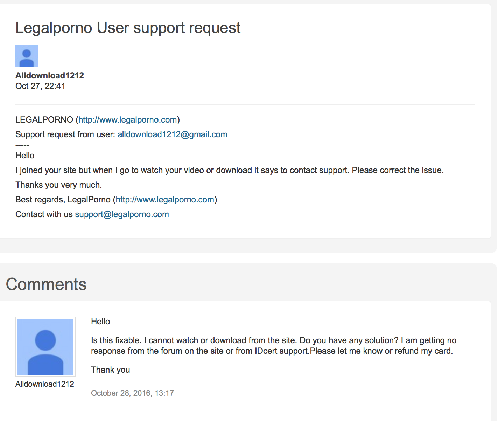
Task: Click the Legalporno User support request title
Action: click(x=128, y=28)
